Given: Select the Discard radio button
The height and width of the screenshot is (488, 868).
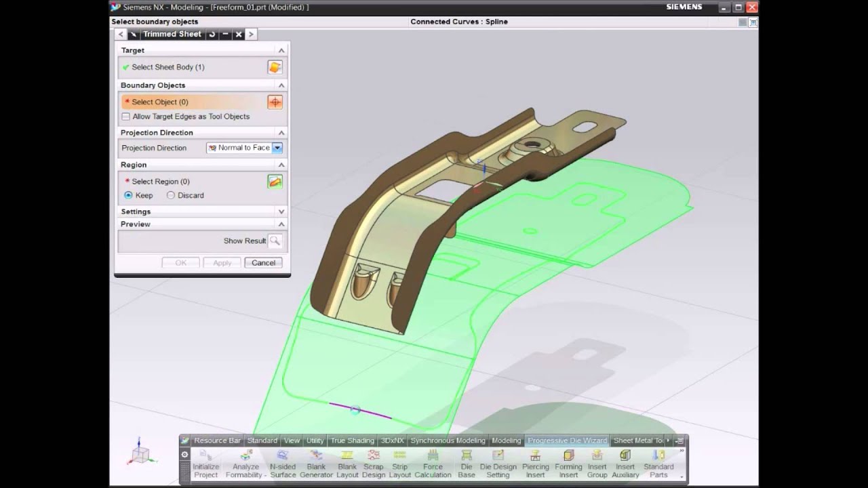Looking at the screenshot, I should pos(171,195).
